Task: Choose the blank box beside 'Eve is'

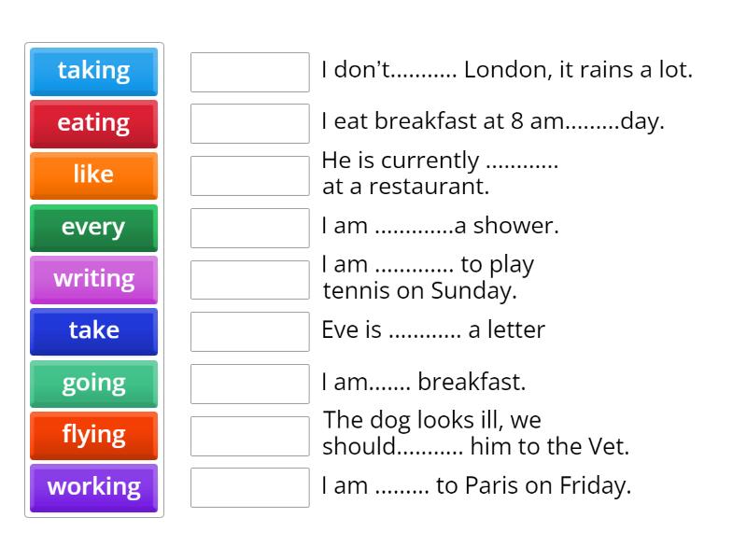Action: [x=249, y=331]
